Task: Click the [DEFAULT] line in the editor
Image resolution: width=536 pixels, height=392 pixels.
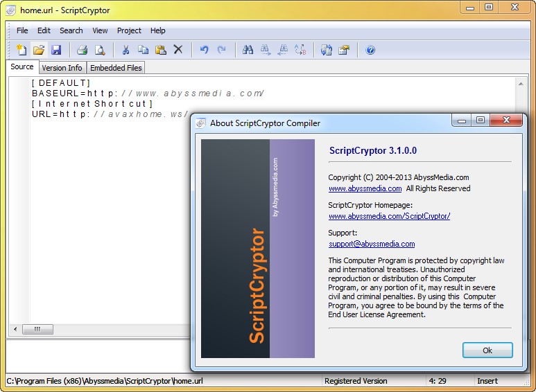Action: (61, 83)
